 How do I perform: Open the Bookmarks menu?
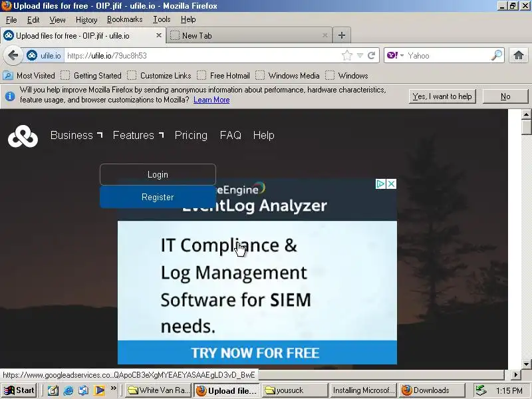[124, 20]
